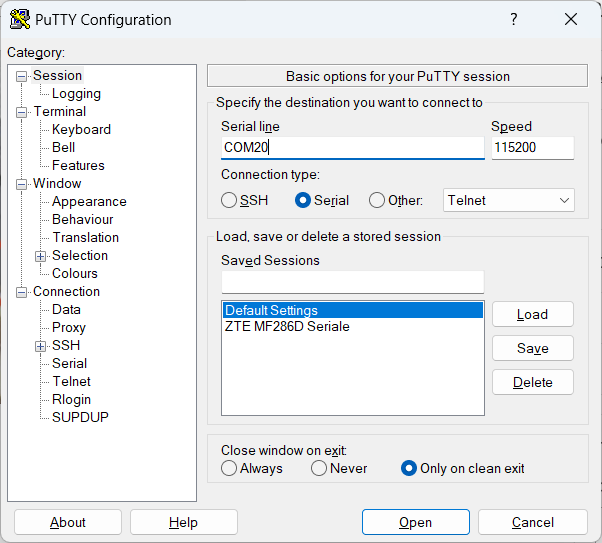Image resolution: width=602 pixels, height=543 pixels.
Task: Select the SSH connection type radio button
Action: tap(230, 200)
